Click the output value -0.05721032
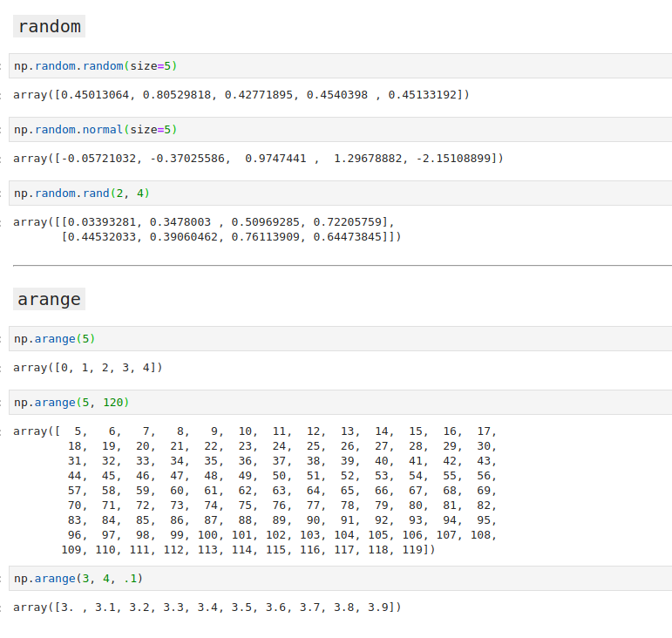This screenshot has width=672, height=638. click(x=98, y=159)
